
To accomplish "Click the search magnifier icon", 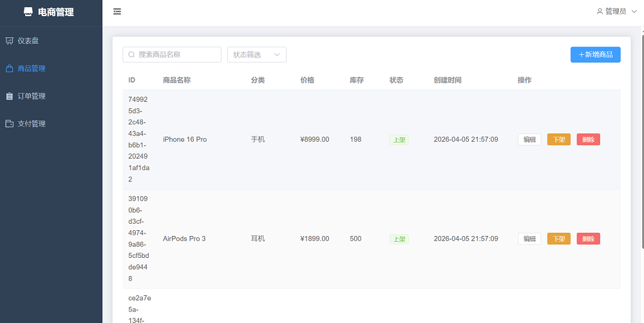I will point(131,55).
